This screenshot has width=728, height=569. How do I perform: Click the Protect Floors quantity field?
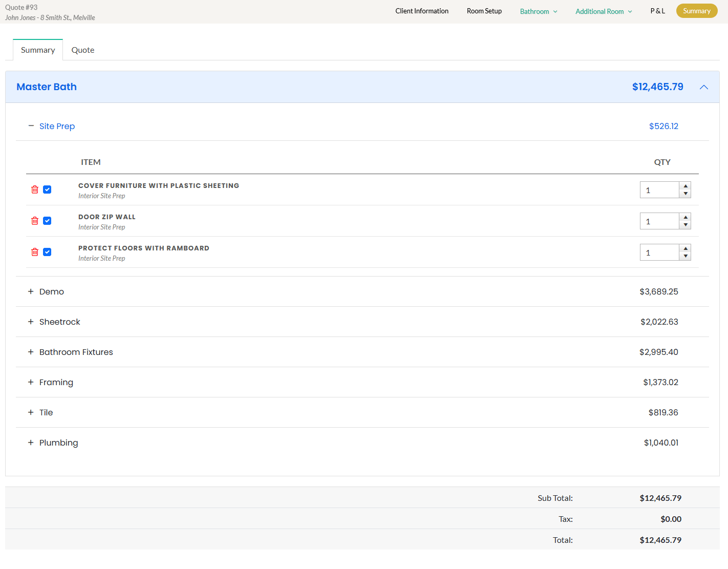(659, 252)
